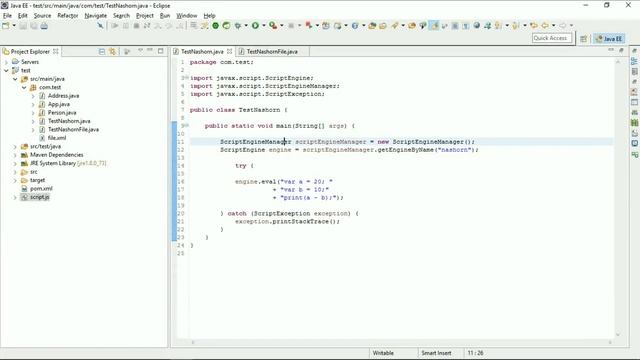The image size is (640, 360).
Task: Select TestNashornFile.java in Project Explorer tree
Action: (73, 129)
